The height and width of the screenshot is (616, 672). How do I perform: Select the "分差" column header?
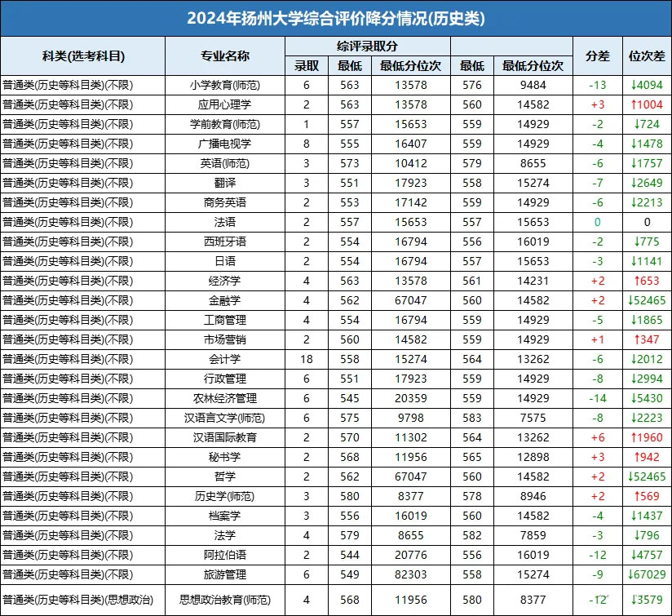pyautogui.click(x=598, y=56)
